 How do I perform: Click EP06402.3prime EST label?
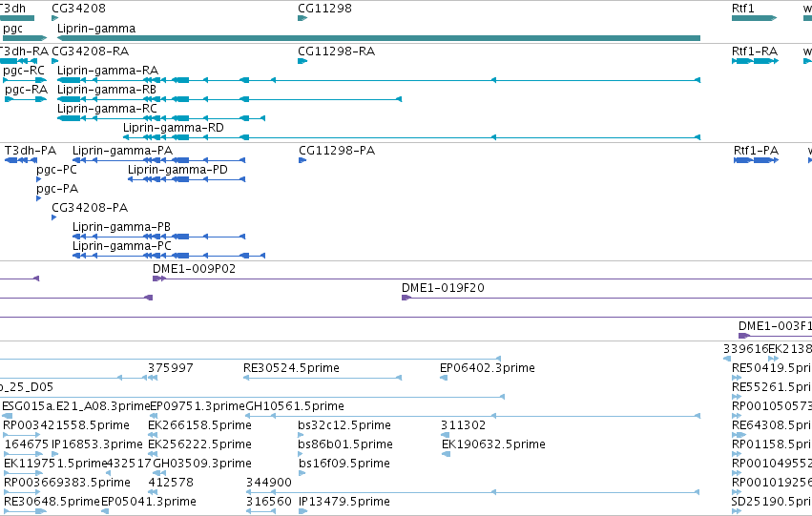tap(488, 368)
